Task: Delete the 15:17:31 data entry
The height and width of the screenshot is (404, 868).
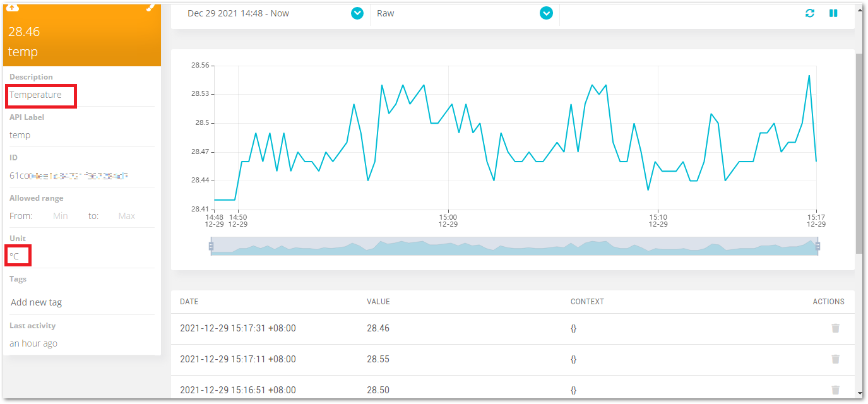Action: tap(835, 328)
